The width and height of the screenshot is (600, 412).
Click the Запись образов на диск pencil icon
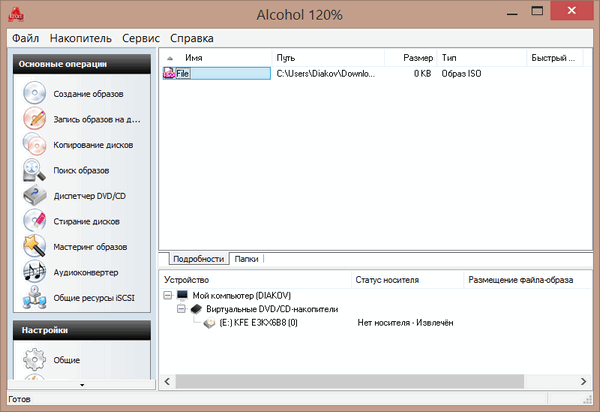[x=34, y=119]
